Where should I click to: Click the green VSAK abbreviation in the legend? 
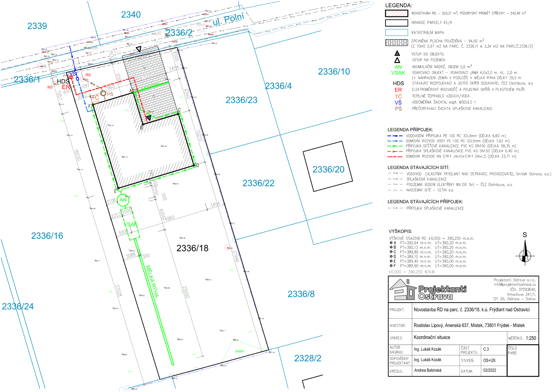pyautogui.click(x=398, y=73)
